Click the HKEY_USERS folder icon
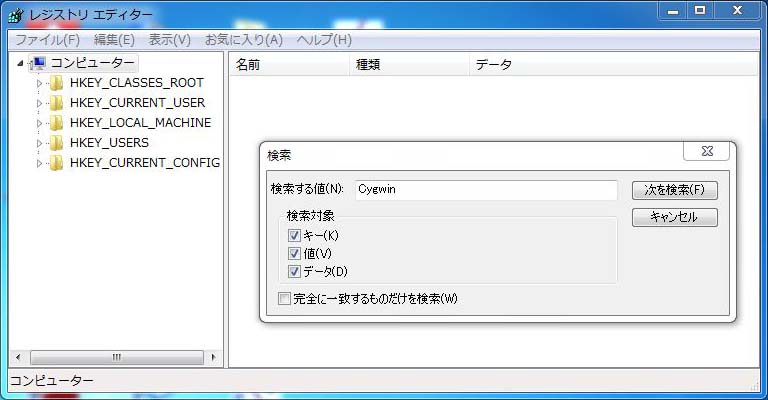Screen dimensions: 768x400 click(x=57, y=143)
